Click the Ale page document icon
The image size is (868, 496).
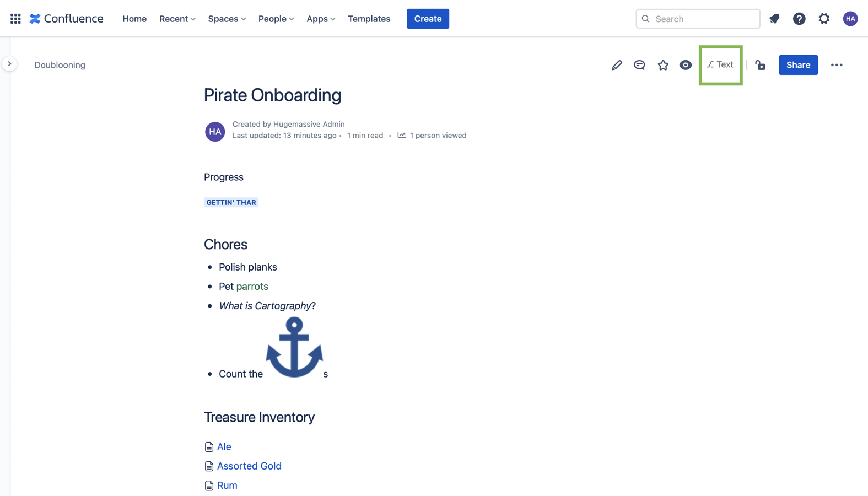(209, 447)
